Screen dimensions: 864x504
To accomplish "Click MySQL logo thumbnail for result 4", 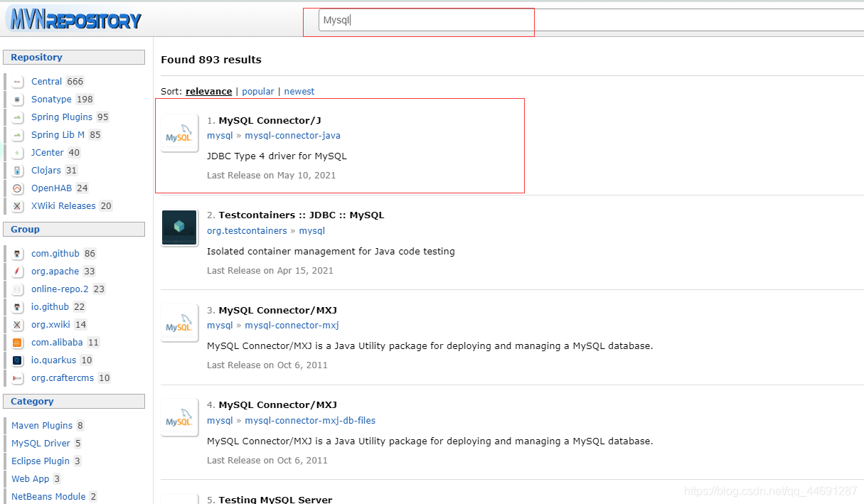I will click(x=179, y=418).
